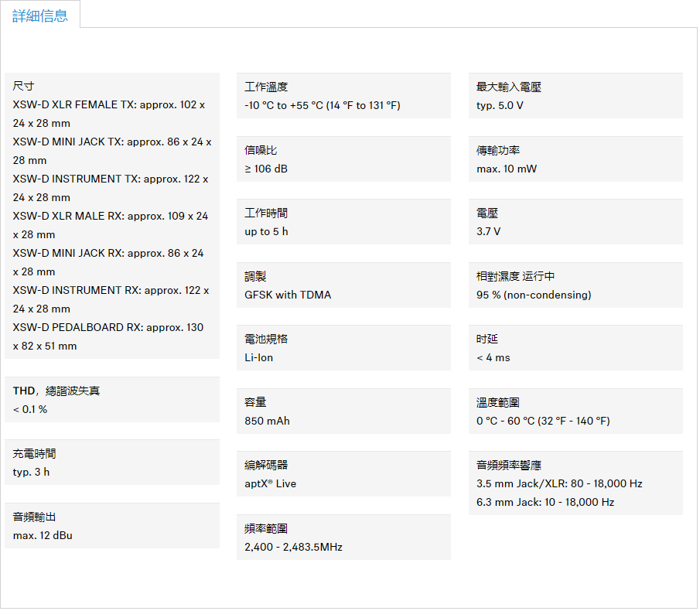Click the 充電時間 label
The width and height of the screenshot is (700, 611).
pos(34,454)
